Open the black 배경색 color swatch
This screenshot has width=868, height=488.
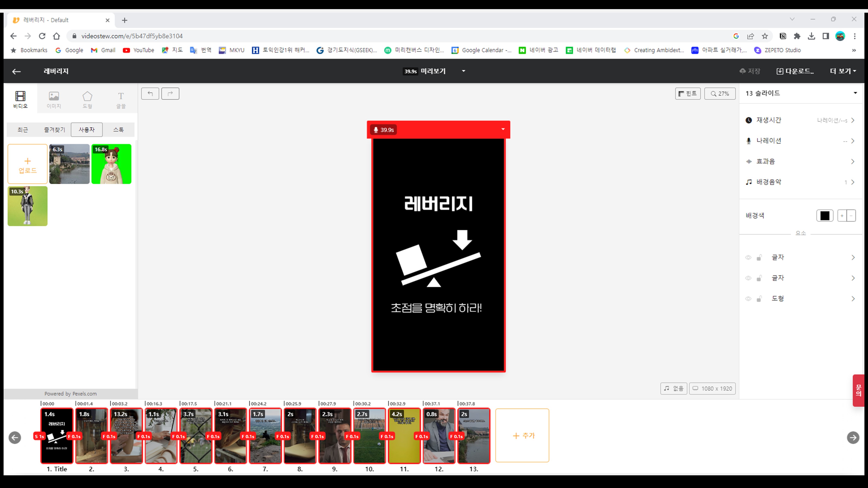click(825, 216)
